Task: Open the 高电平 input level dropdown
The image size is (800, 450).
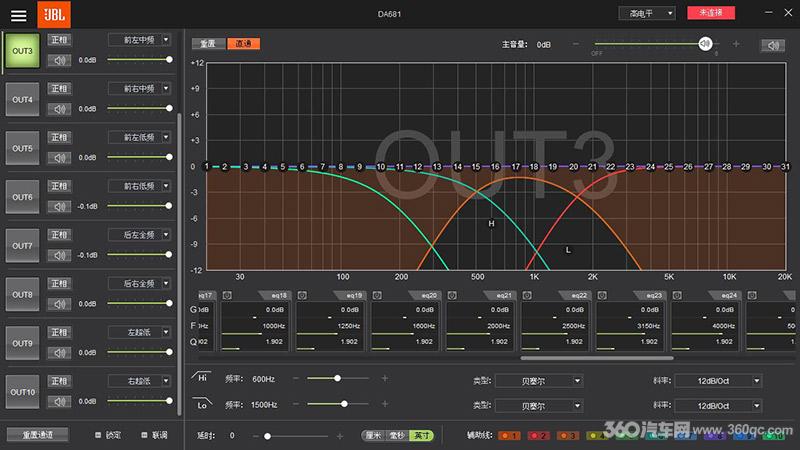Action: [647, 13]
